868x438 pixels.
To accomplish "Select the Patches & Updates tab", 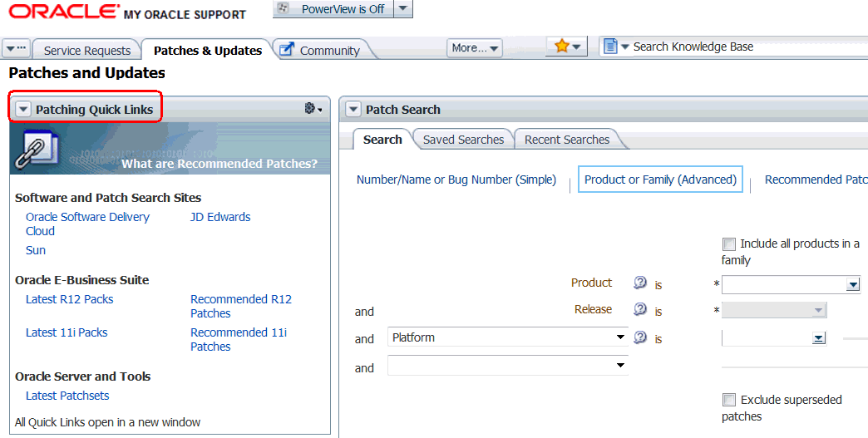I will 208,51.
